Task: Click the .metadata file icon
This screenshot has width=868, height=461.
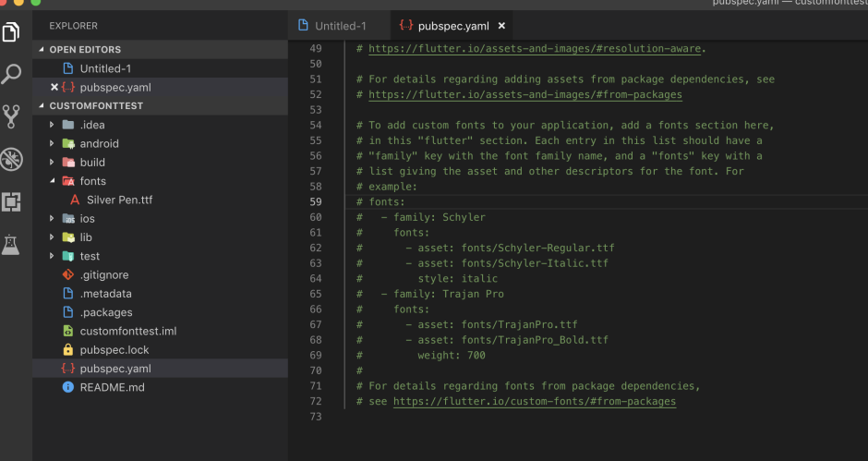Action: tap(68, 293)
